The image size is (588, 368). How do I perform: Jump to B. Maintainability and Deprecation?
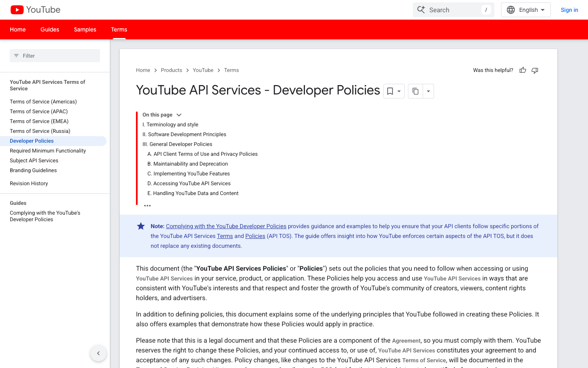(187, 164)
